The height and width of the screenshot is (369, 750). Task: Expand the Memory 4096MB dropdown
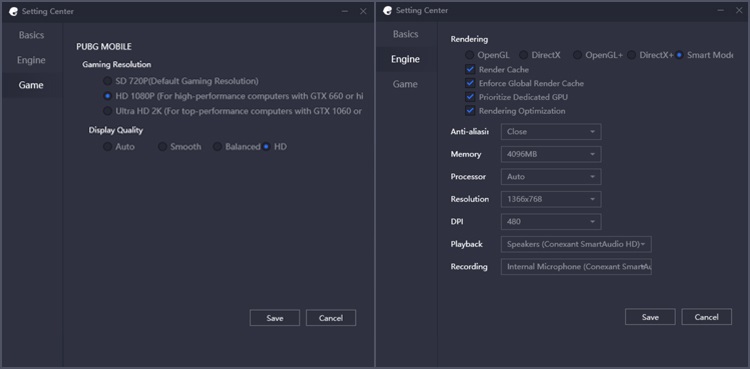tap(551, 154)
